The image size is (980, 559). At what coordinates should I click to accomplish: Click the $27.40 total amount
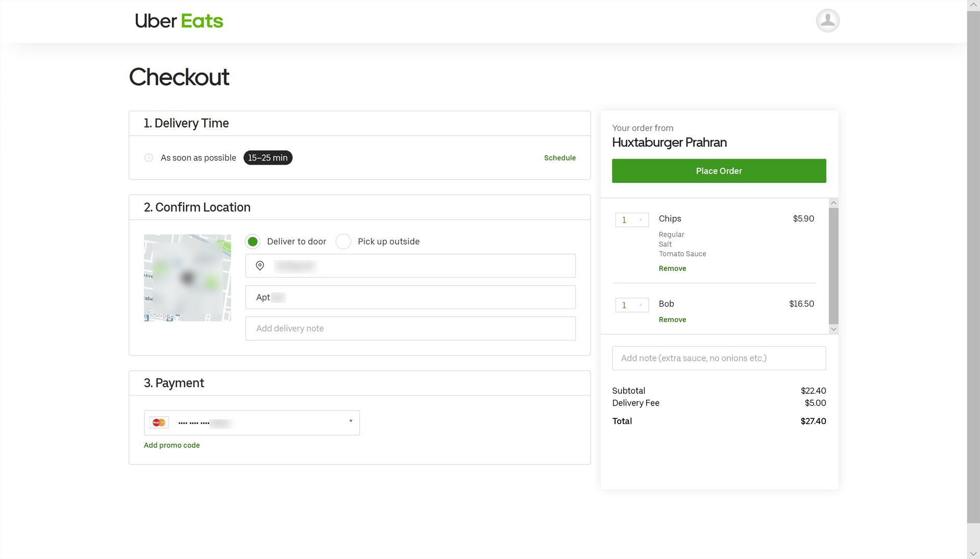[813, 421]
